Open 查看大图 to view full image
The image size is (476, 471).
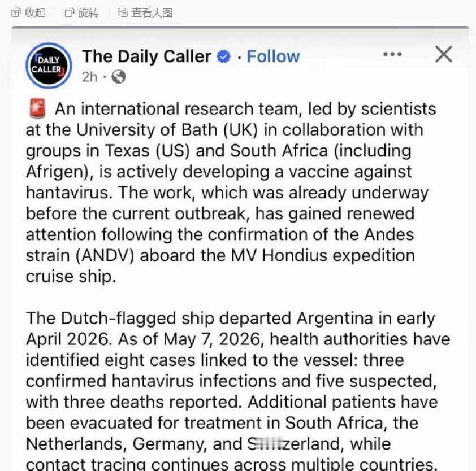(x=152, y=13)
